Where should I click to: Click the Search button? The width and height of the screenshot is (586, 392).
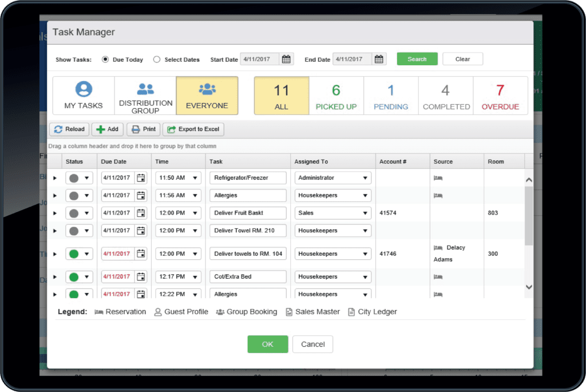417,58
